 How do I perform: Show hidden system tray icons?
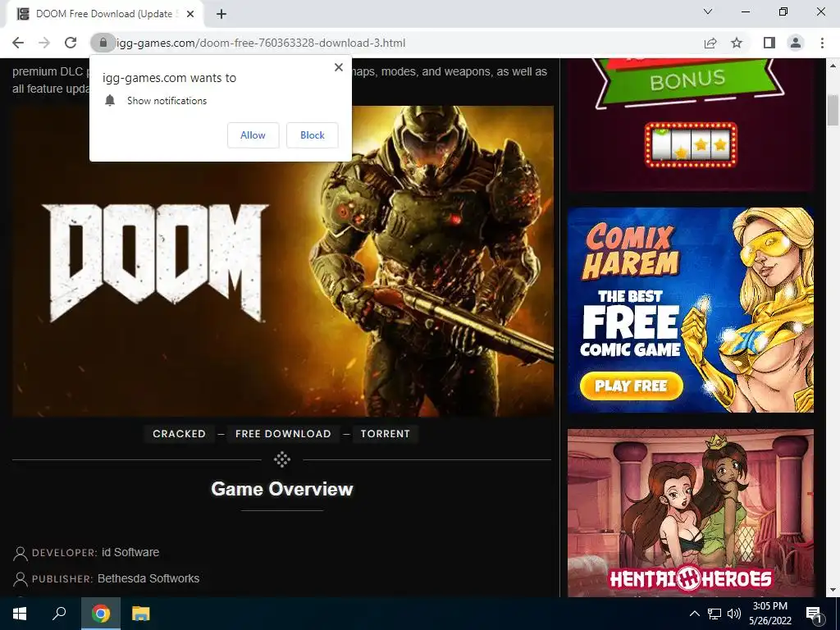(x=694, y=614)
